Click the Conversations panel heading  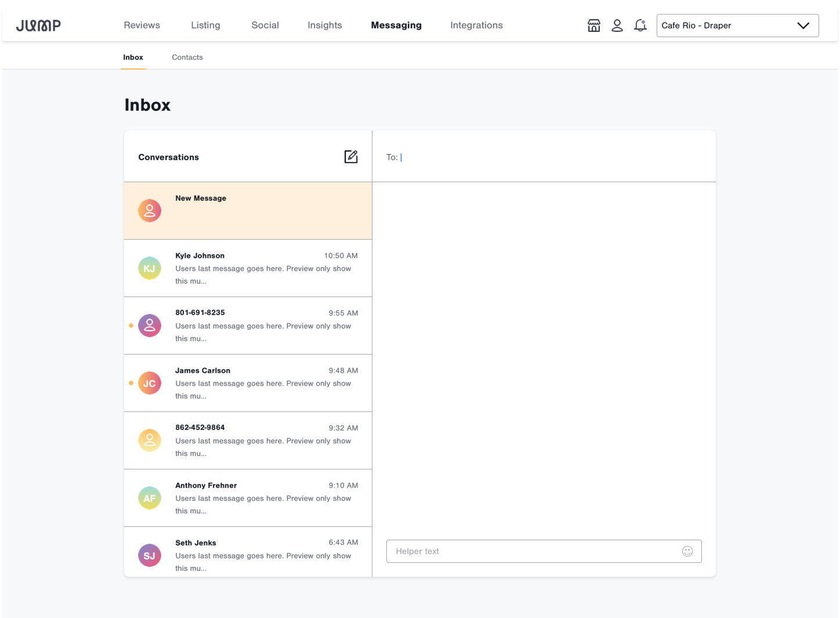pyautogui.click(x=169, y=157)
